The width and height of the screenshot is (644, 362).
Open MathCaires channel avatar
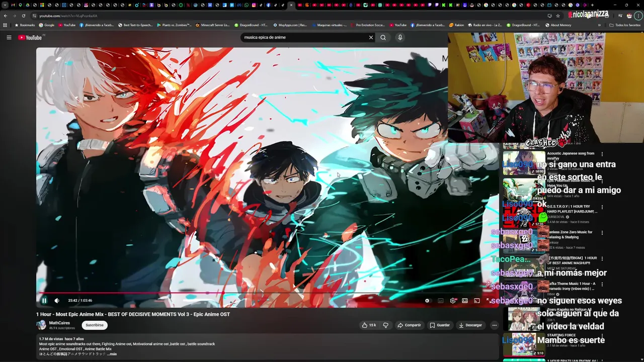tap(41, 325)
